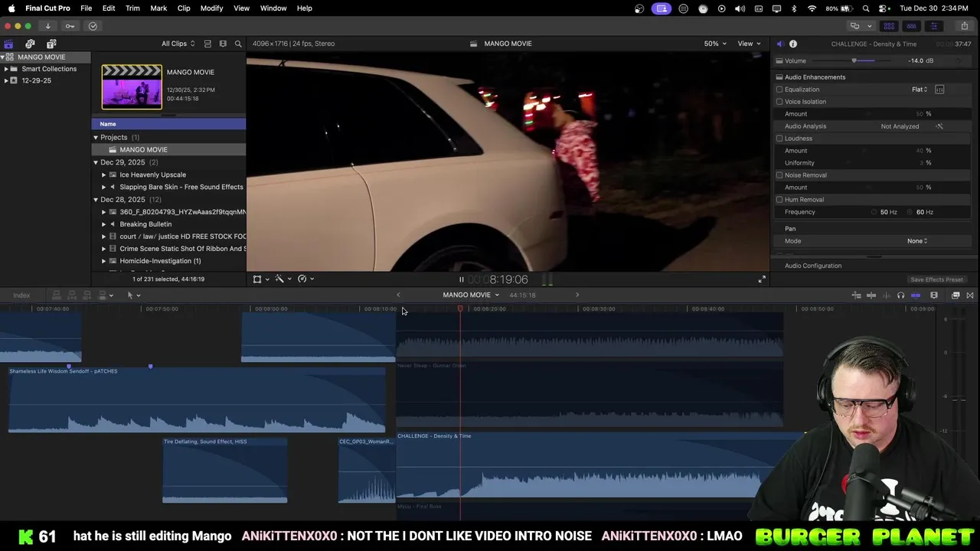The image size is (980, 551).
Task: Show the Photos and Audio sidebar
Action: coord(30,44)
